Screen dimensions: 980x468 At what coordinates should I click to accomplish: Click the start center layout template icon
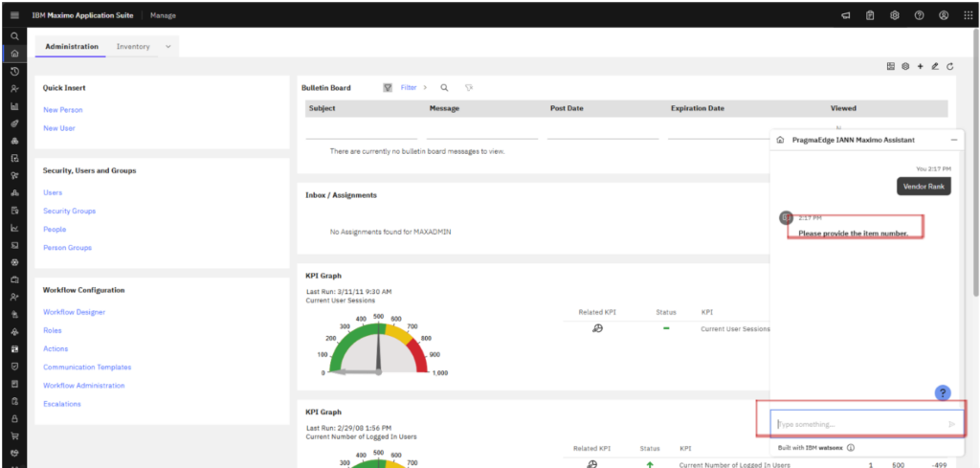point(891,66)
